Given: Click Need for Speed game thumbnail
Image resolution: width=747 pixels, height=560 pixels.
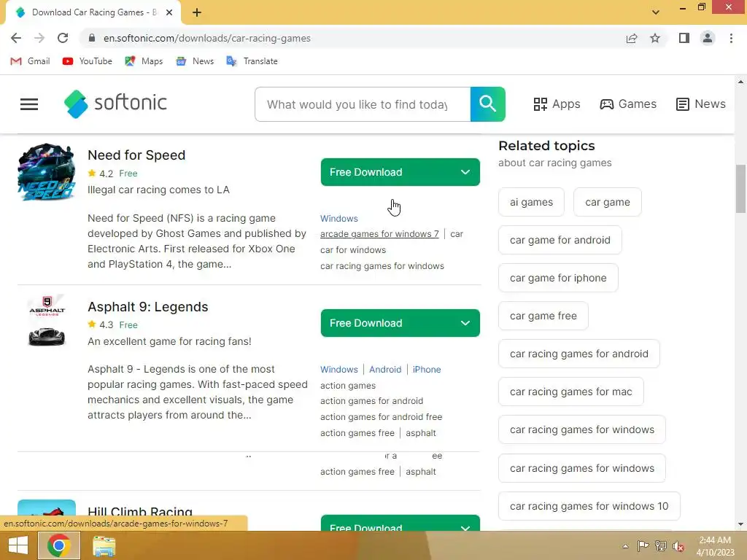Looking at the screenshot, I should click(x=46, y=172).
